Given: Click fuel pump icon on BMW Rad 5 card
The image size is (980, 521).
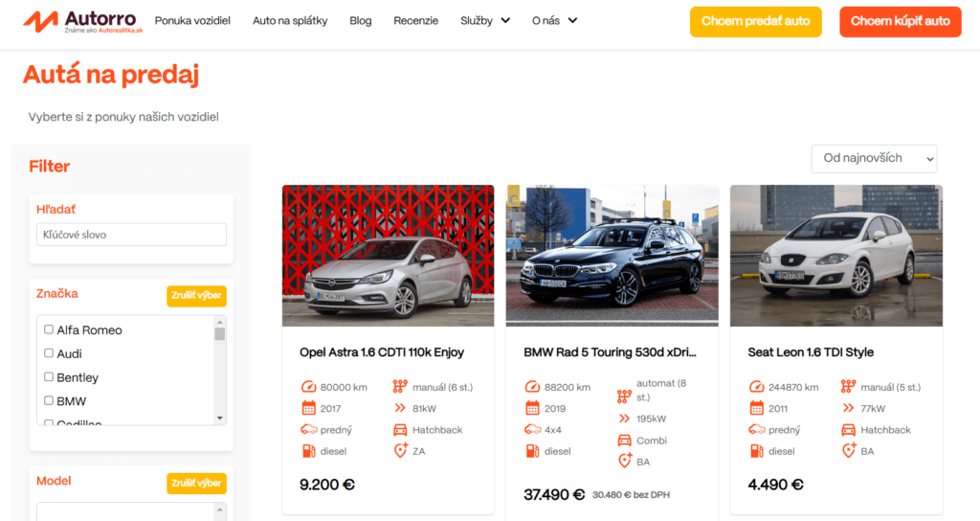Looking at the screenshot, I should (532, 451).
